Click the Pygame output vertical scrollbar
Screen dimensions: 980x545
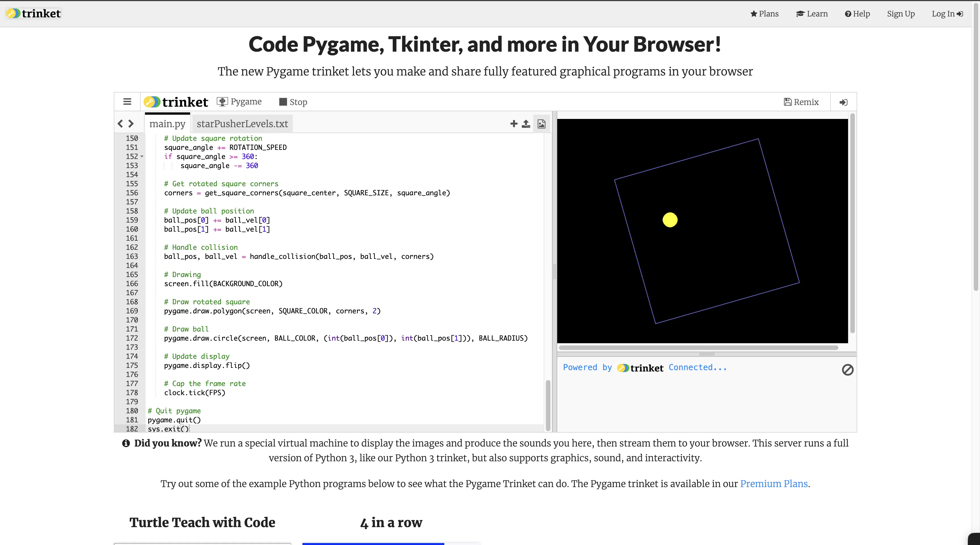(853, 223)
